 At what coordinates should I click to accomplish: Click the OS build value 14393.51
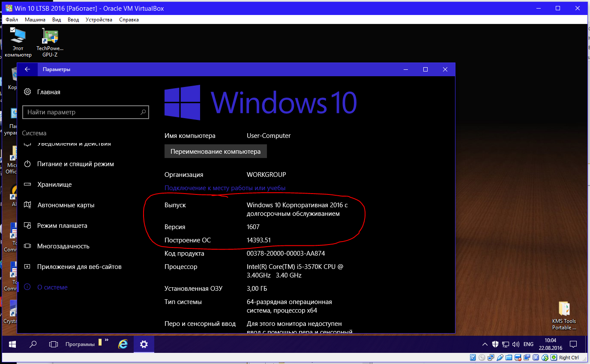[x=259, y=240]
